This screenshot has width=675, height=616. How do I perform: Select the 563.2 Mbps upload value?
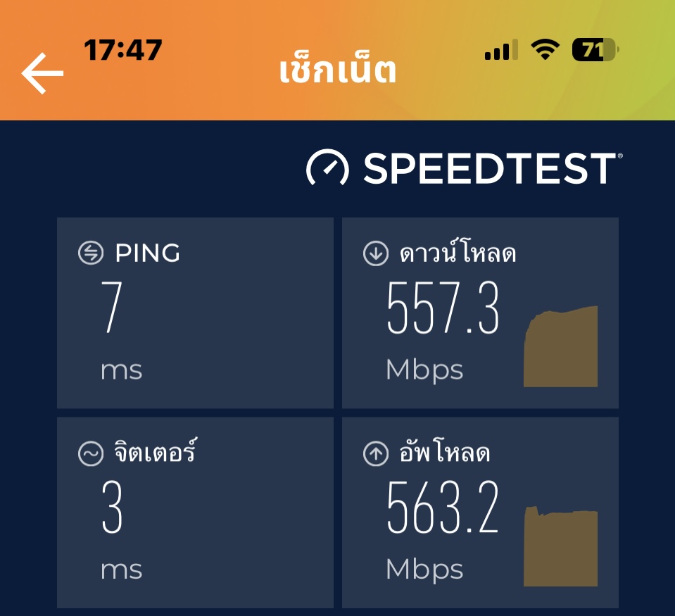click(x=443, y=531)
